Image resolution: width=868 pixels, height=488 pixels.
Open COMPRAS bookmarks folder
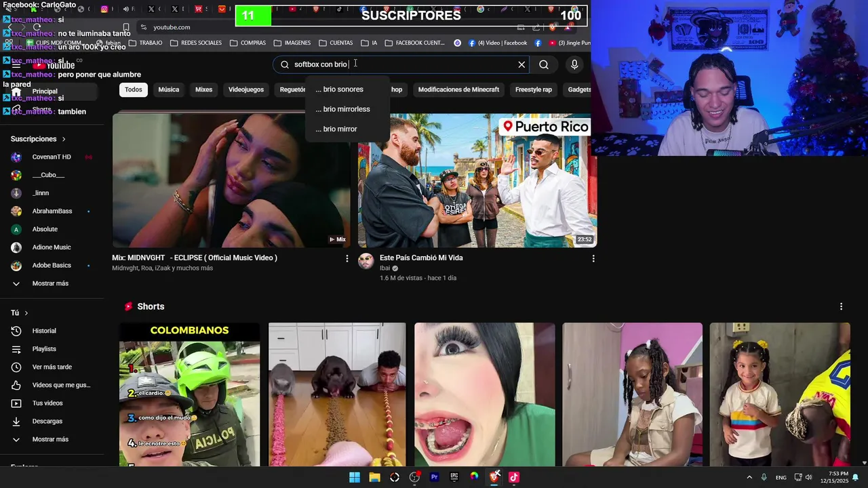248,43
